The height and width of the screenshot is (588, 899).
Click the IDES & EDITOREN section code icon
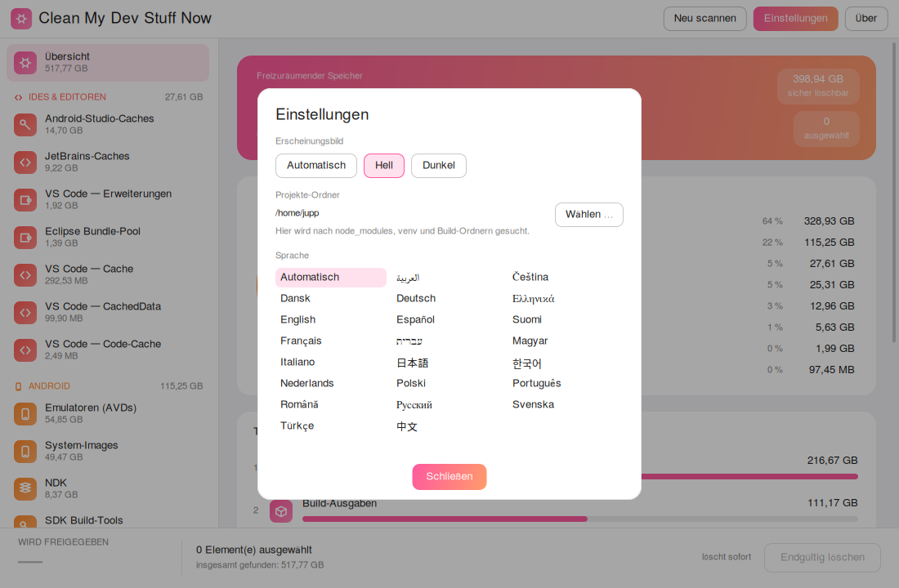18,97
